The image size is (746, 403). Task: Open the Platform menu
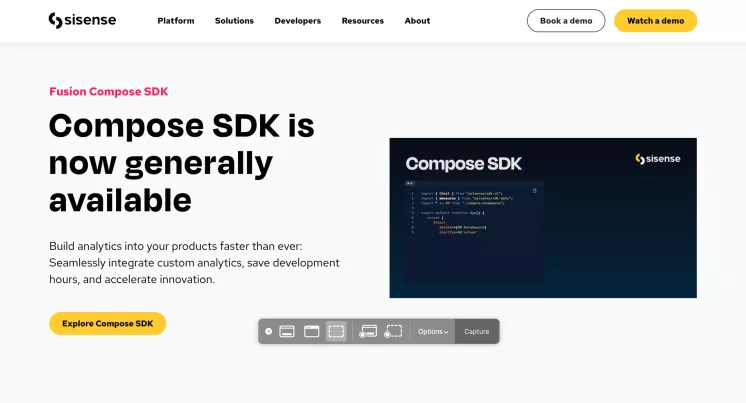coord(176,21)
